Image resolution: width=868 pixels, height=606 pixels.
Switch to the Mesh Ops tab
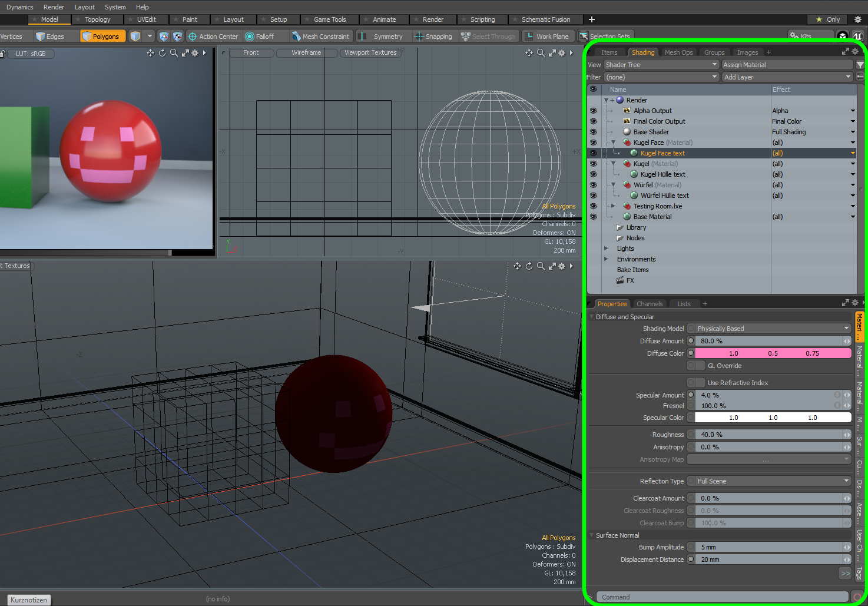click(x=678, y=52)
